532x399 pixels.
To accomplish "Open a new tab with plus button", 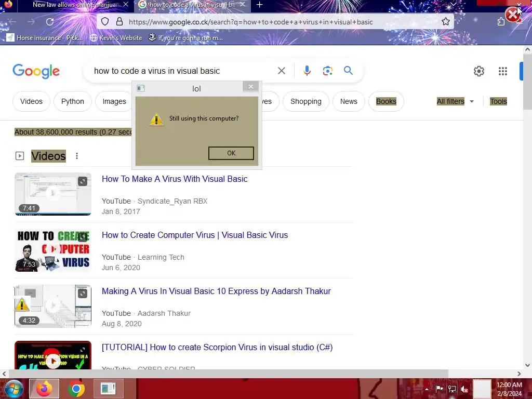I will tap(260, 5).
